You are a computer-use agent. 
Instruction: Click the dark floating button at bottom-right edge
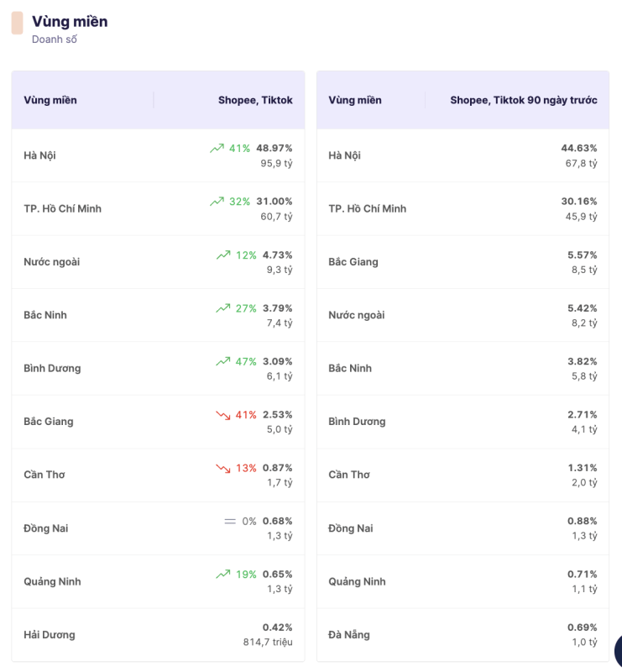[618, 650]
